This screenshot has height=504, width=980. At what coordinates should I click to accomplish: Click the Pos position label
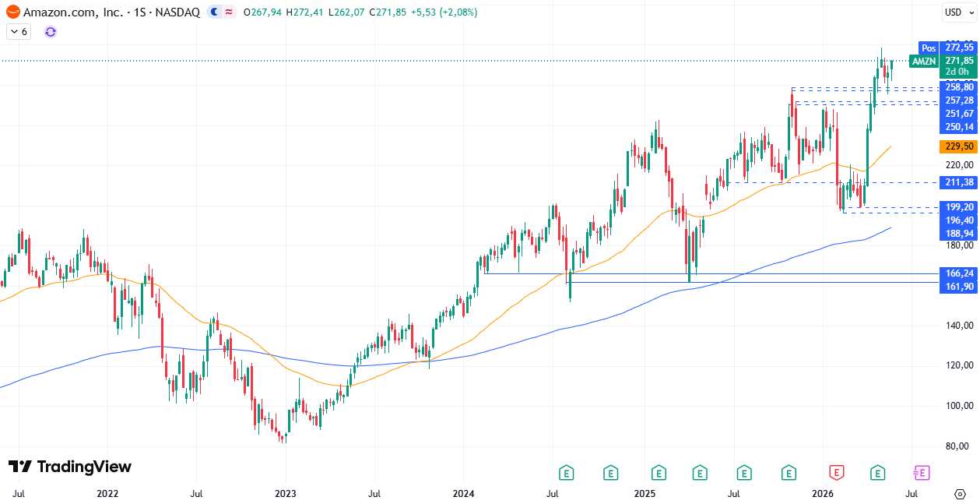(929, 48)
